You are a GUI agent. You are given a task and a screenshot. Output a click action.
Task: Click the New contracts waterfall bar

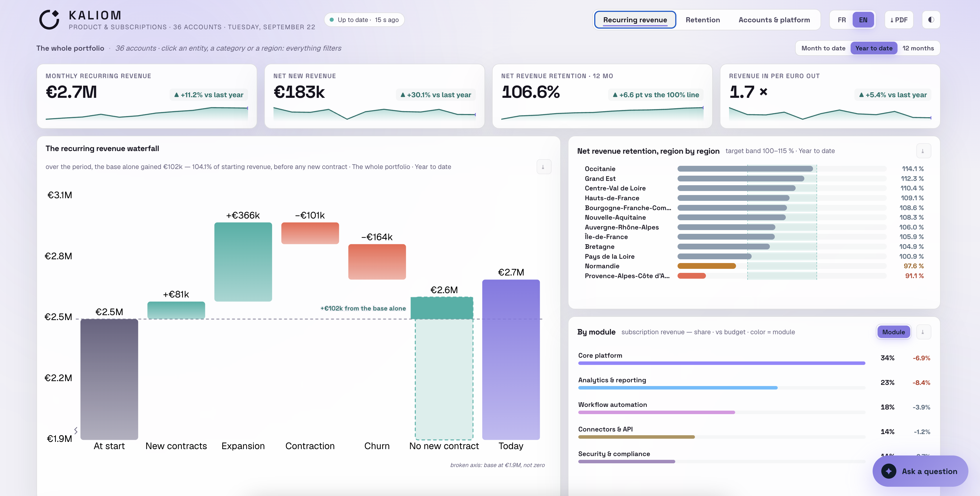[176, 310]
